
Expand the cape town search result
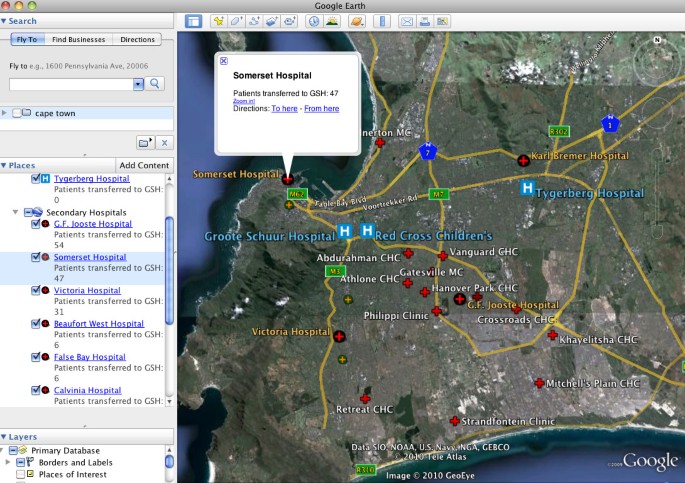click(4, 113)
